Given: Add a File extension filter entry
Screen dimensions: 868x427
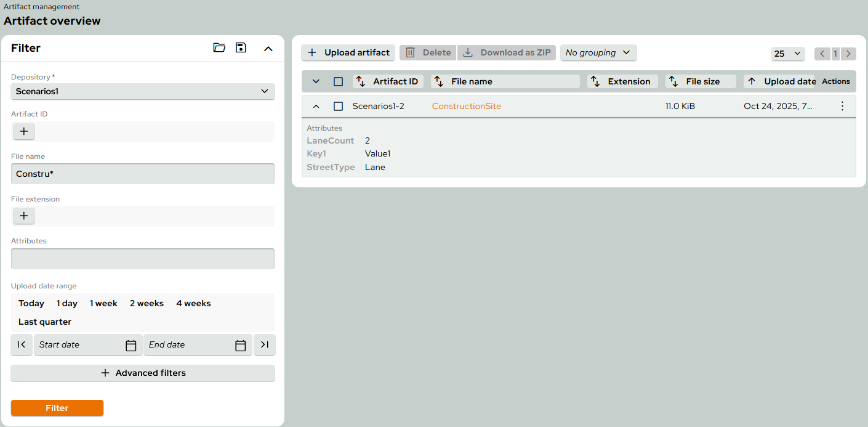Looking at the screenshot, I should (24, 216).
